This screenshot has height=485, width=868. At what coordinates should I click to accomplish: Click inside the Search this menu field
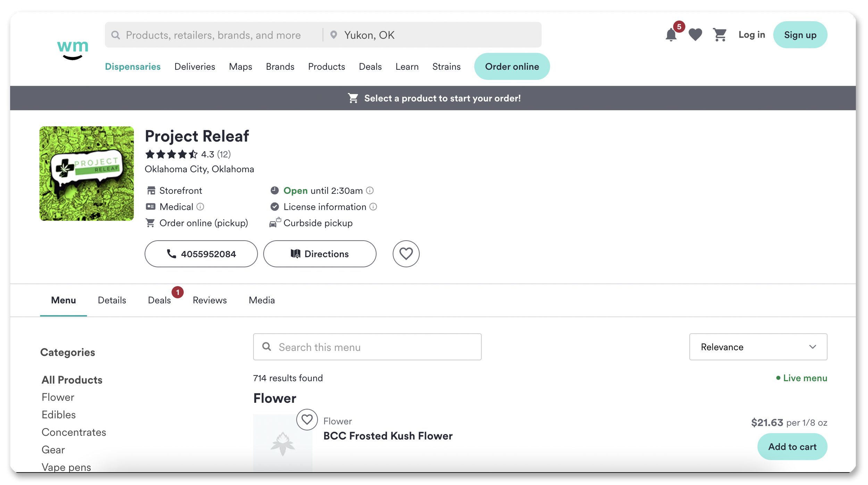click(x=367, y=346)
